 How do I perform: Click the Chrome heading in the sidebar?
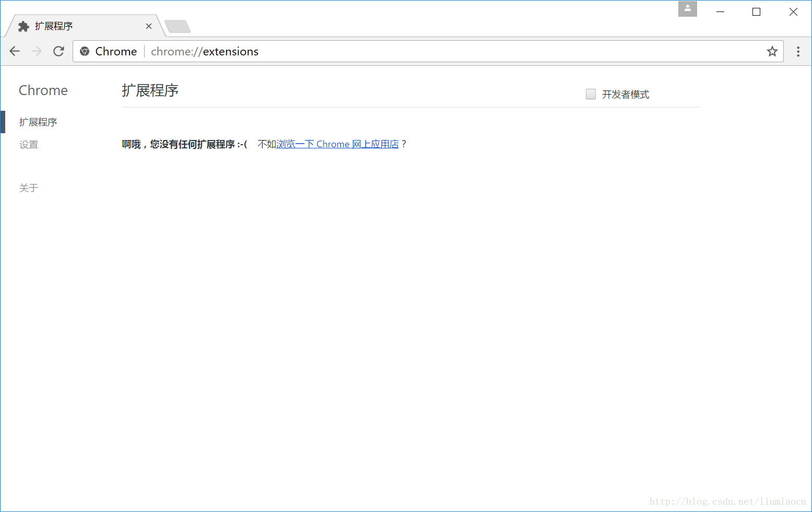43,90
